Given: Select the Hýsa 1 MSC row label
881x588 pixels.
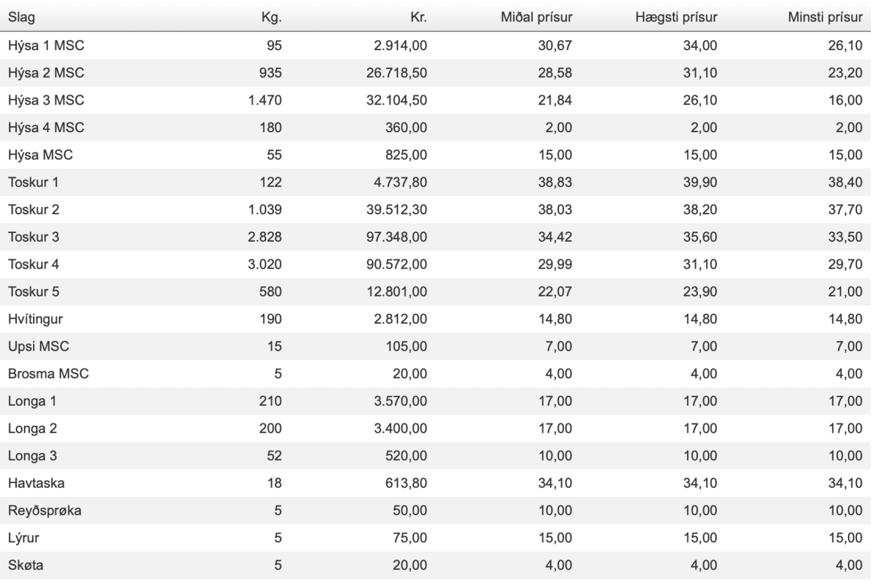Looking at the screenshot, I should [46, 45].
